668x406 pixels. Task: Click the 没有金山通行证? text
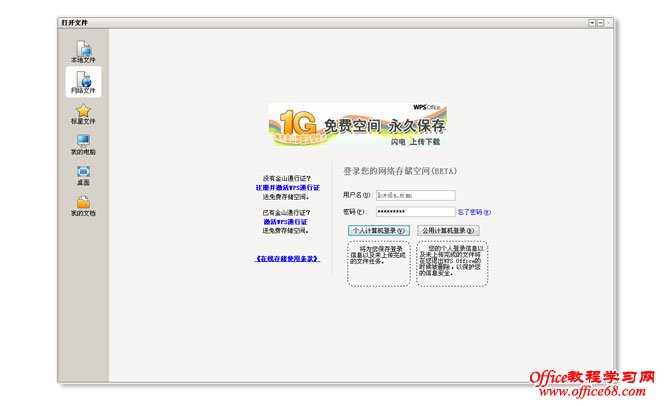(x=286, y=179)
